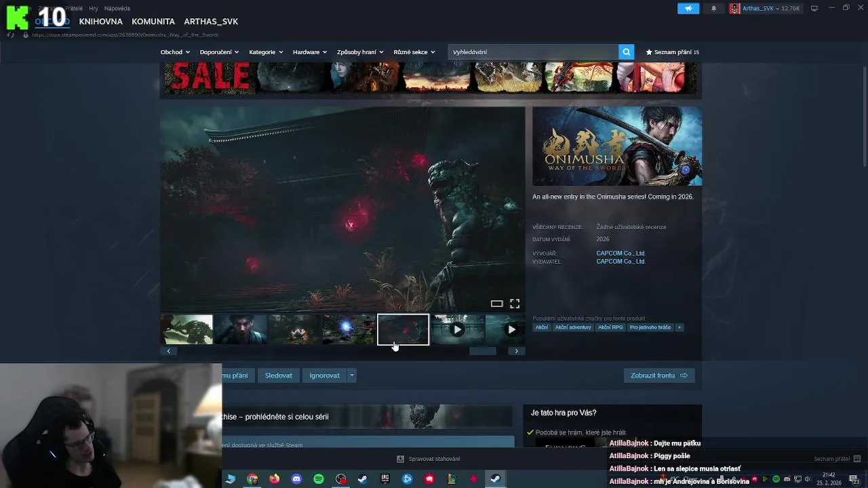This screenshot has width=868, height=488.
Task: Open the Přátelé menu
Action: point(74,8)
